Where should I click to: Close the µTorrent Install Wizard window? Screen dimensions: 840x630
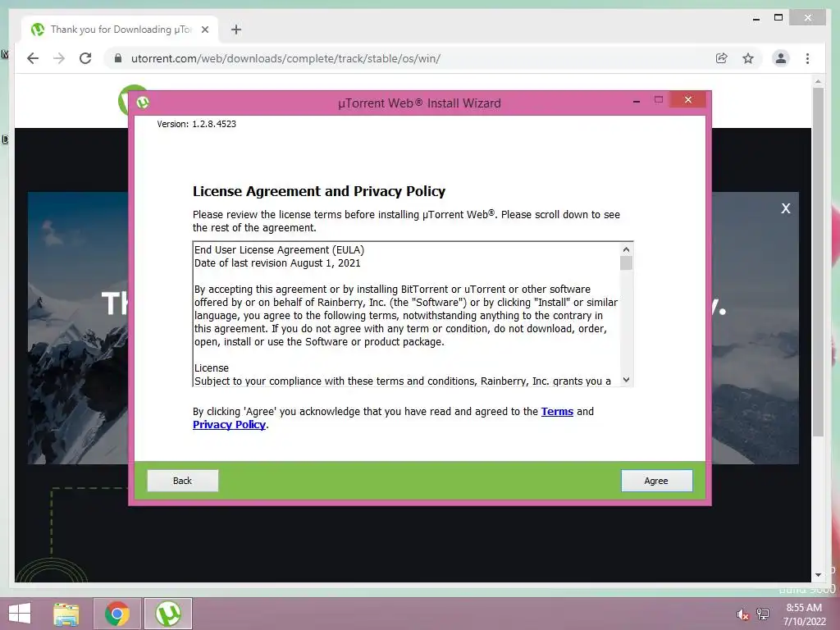click(688, 99)
